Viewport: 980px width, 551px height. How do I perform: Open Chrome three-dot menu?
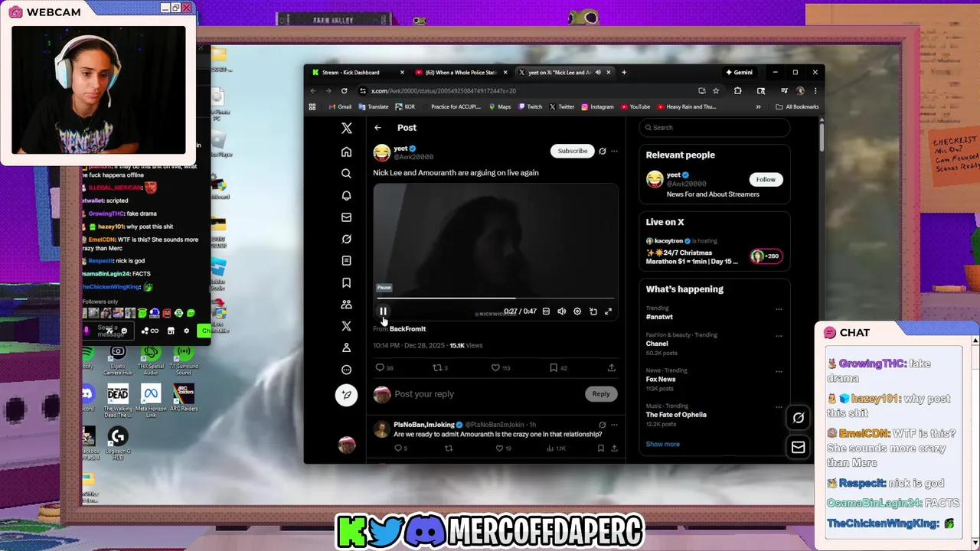click(x=815, y=90)
